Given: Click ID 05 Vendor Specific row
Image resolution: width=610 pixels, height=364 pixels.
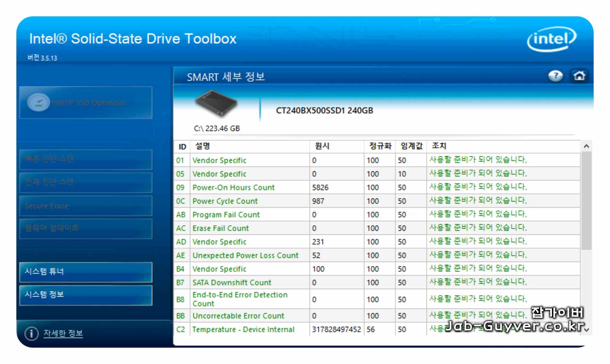Looking at the screenshot, I should [377, 174].
